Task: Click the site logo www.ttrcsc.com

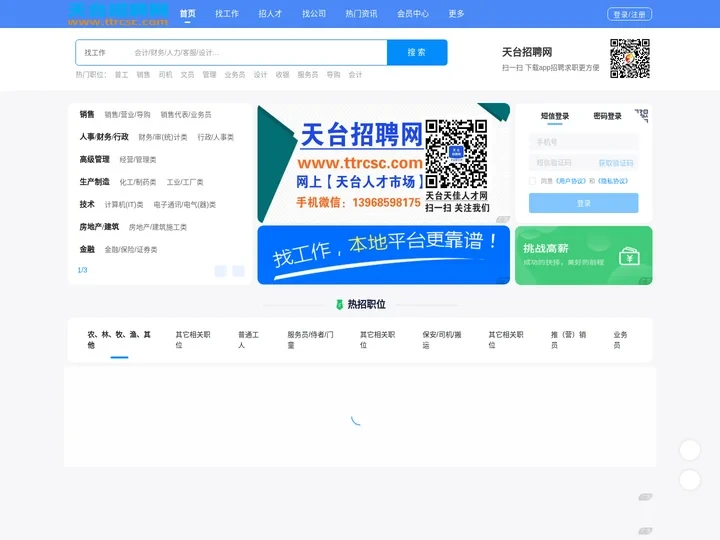Action: tap(118, 14)
